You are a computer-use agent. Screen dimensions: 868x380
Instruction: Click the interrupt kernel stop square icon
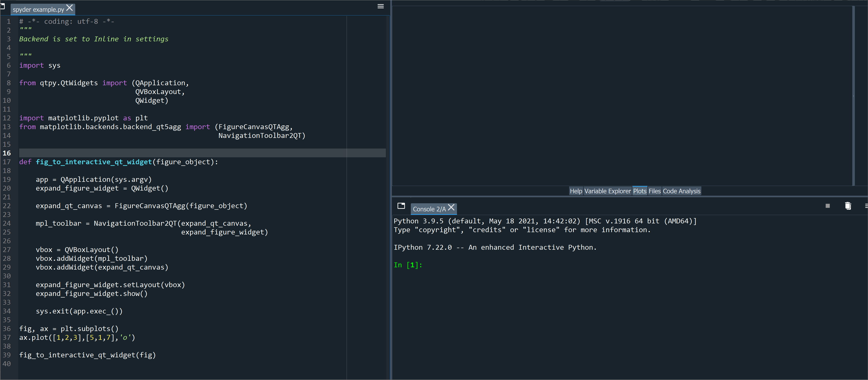828,206
